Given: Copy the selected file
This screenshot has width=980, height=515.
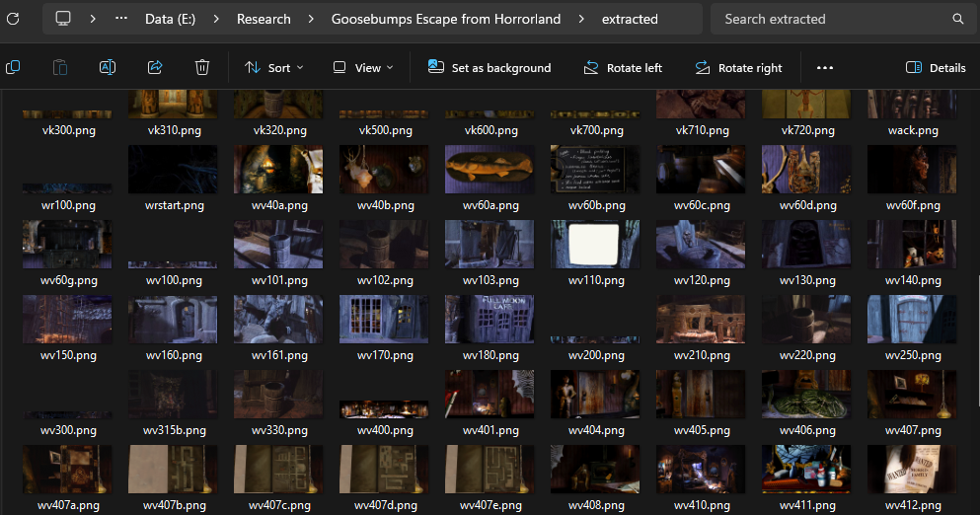Looking at the screenshot, I should 13,67.
